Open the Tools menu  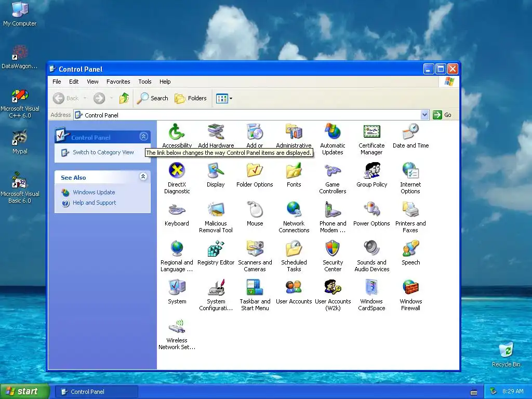click(144, 82)
